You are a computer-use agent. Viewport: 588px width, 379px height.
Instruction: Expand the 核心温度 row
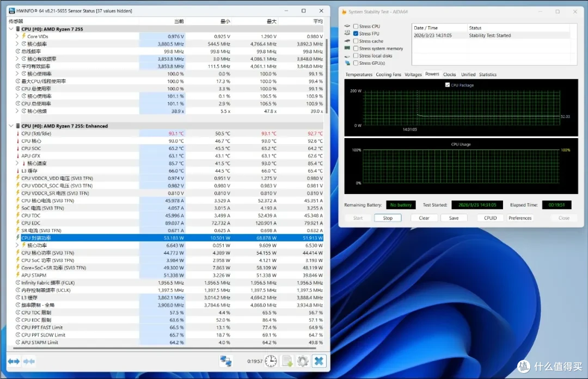click(x=17, y=163)
